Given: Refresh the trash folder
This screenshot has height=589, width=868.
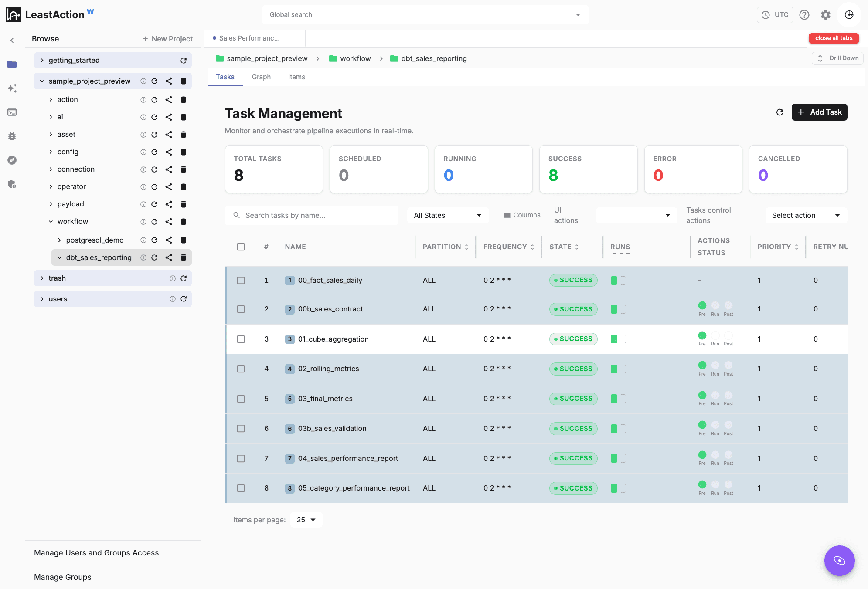Looking at the screenshot, I should pos(184,278).
